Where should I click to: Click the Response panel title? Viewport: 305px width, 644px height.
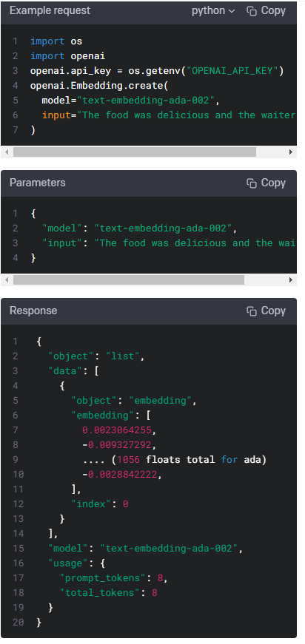(33, 311)
